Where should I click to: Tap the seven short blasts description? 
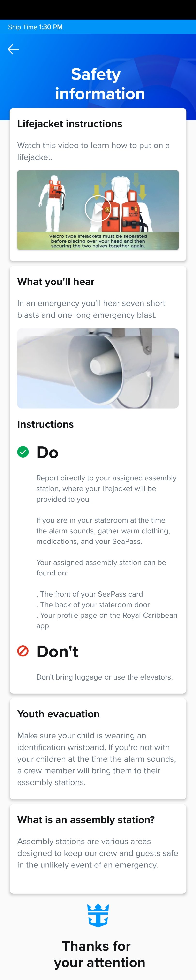click(91, 309)
